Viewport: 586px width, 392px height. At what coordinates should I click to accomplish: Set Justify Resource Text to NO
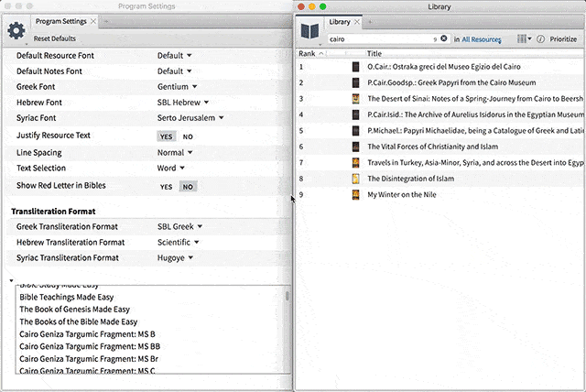tap(188, 136)
